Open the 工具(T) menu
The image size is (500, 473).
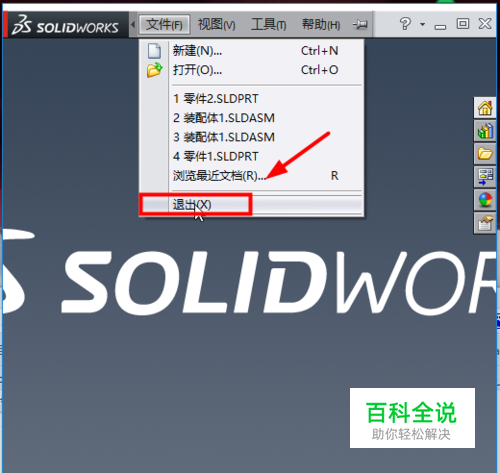coord(269,25)
